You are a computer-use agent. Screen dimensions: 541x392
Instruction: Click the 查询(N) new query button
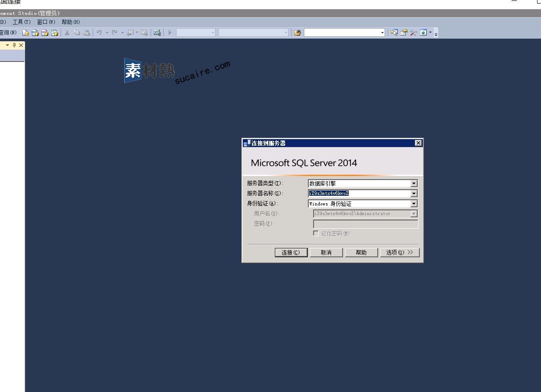point(8,32)
